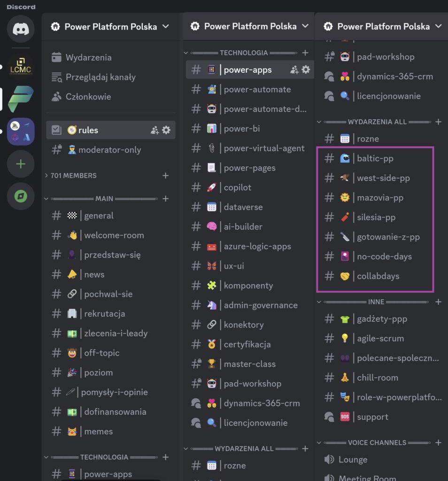Go to the chill-room channel
The image size is (448, 481).
pyautogui.click(x=383, y=378)
